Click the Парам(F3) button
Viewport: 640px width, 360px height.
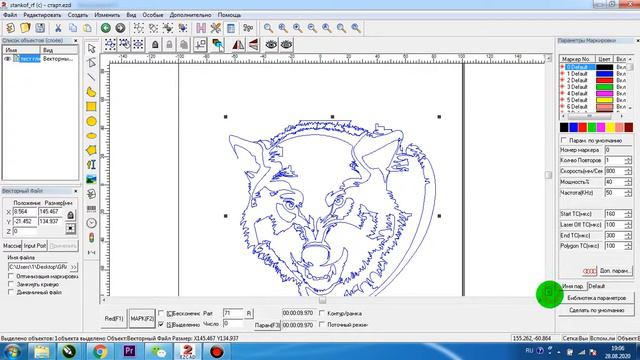point(267,325)
